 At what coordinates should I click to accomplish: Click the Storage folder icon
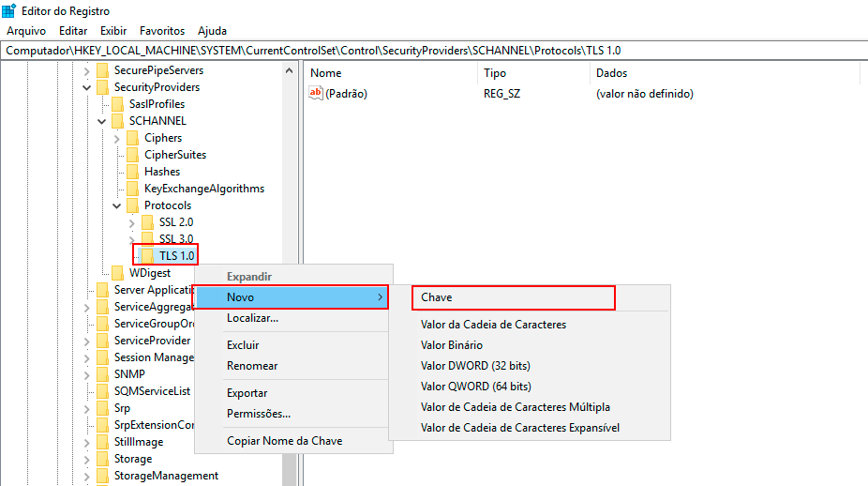tap(102, 459)
